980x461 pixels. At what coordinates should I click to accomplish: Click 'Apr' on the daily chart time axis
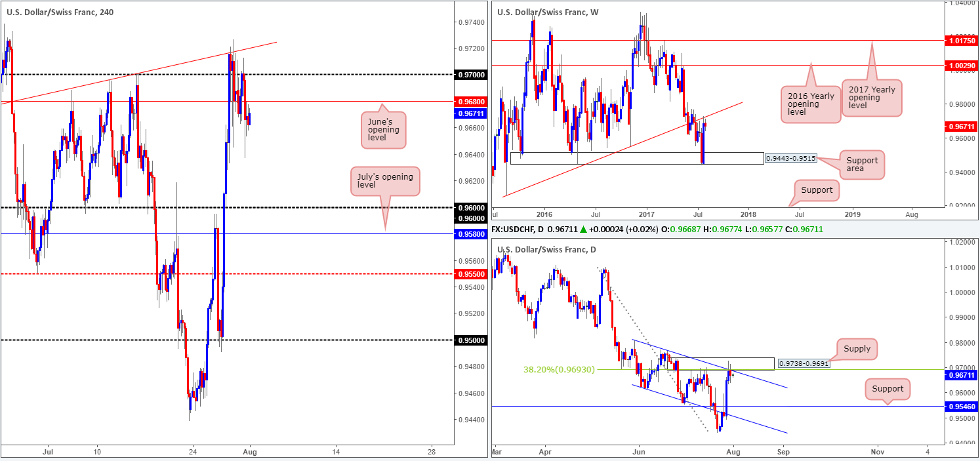tap(546, 452)
